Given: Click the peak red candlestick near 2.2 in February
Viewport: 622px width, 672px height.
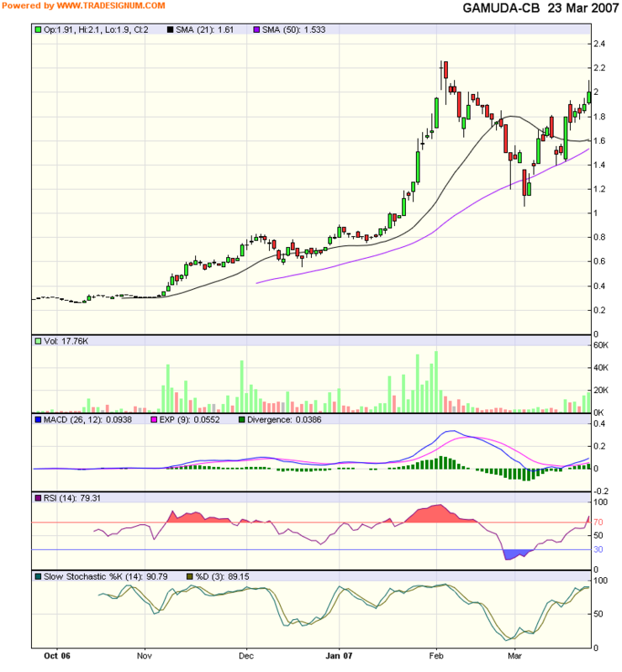Looking at the screenshot, I should (445, 71).
